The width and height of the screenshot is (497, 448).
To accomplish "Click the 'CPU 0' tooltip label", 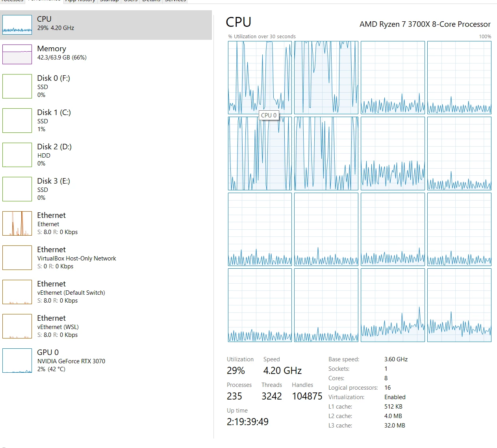I will tap(269, 115).
